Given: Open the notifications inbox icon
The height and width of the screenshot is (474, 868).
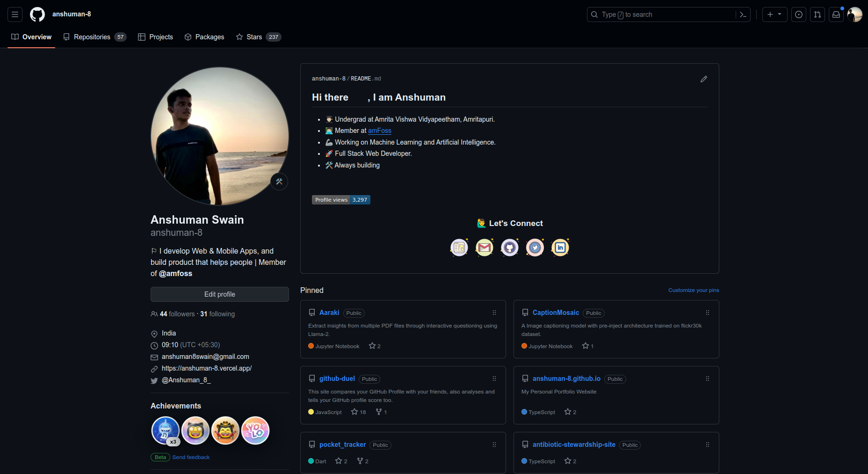Looking at the screenshot, I should (836, 15).
